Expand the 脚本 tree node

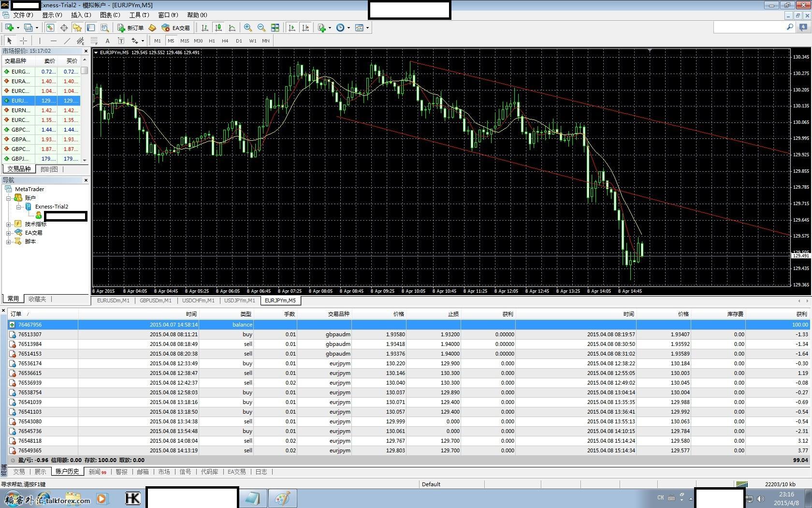[8, 241]
